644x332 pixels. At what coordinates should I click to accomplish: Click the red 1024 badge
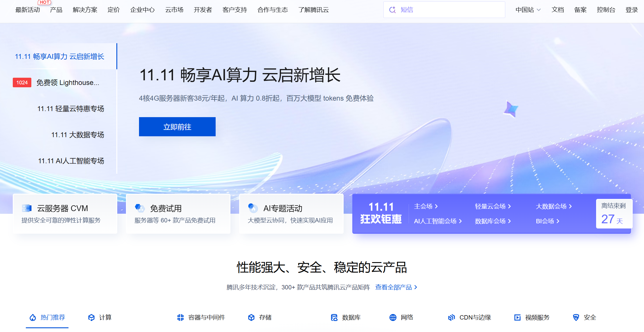click(22, 83)
